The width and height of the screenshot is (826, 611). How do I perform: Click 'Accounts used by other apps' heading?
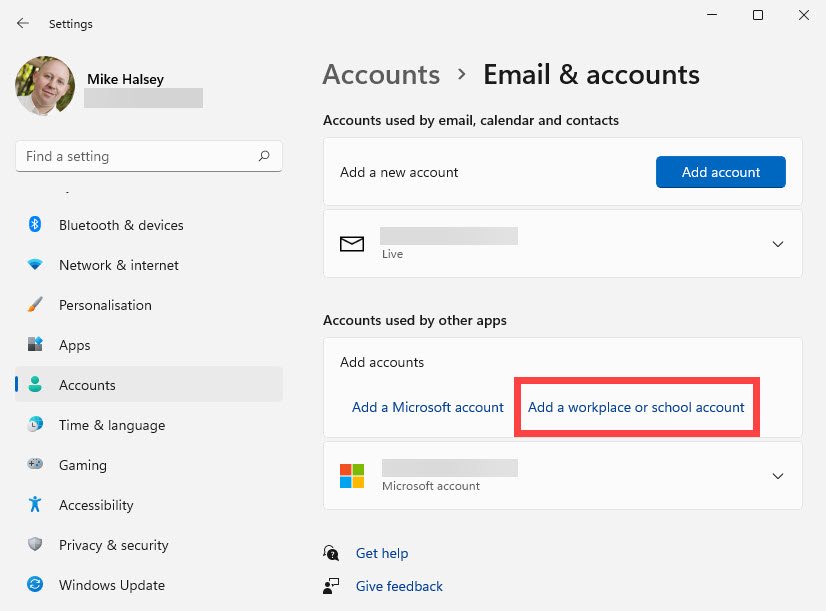pyautogui.click(x=415, y=320)
